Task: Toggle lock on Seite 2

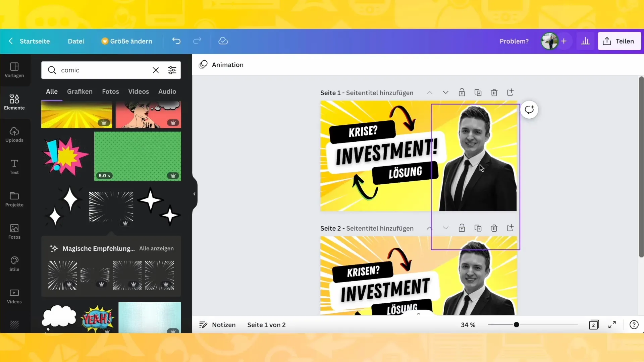Action: (x=462, y=228)
